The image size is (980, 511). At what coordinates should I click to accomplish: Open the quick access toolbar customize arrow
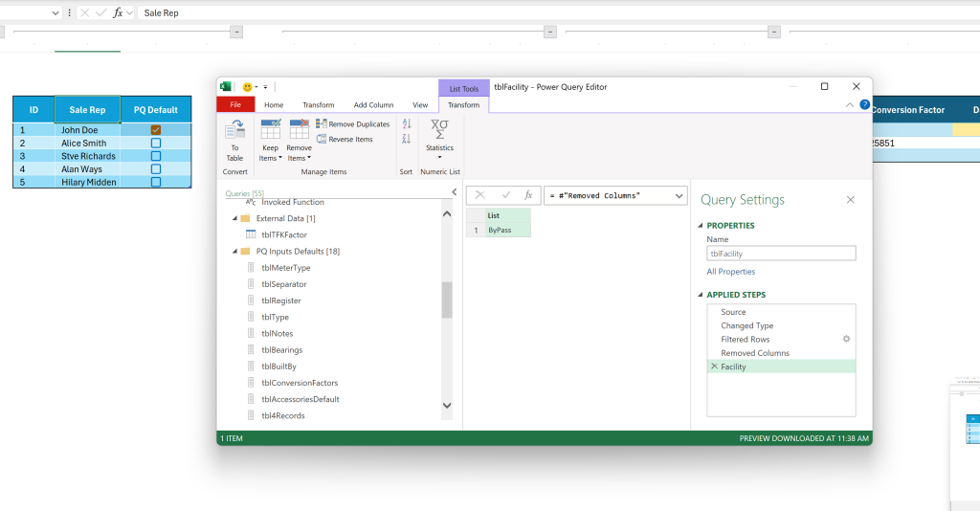[x=266, y=87]
